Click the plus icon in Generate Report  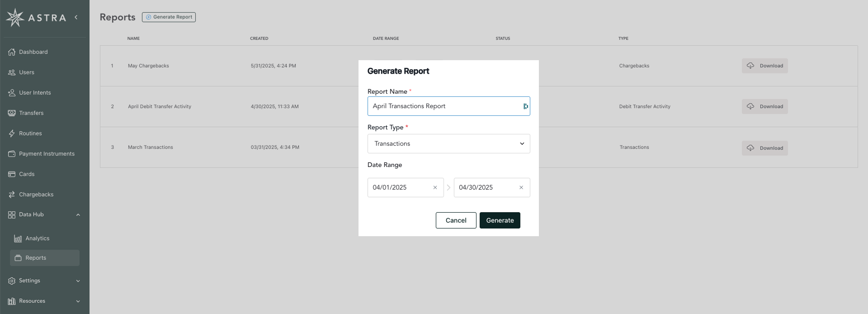click(x=148, y=17)
